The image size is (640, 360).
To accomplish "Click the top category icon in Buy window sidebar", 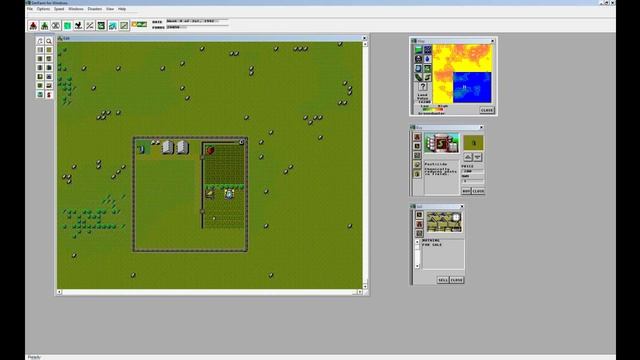I will (x=417, y=137).
